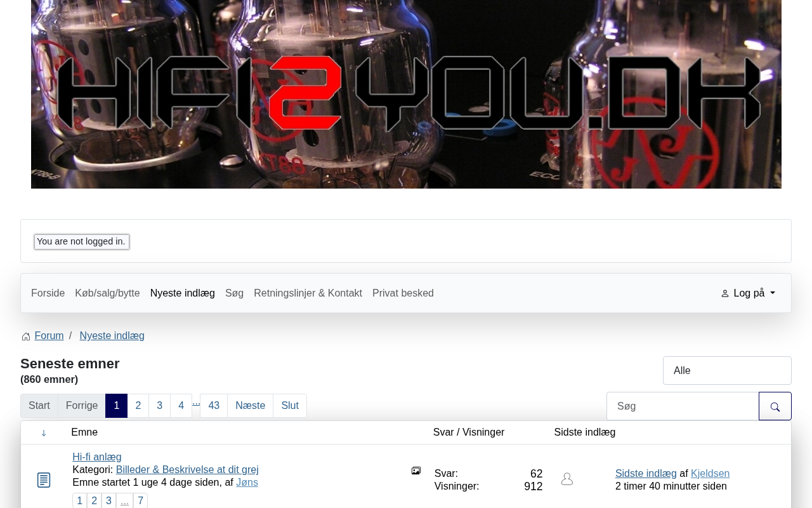Click the topic document icon for Hi-fi anlæg

click(x=44, y=480)
